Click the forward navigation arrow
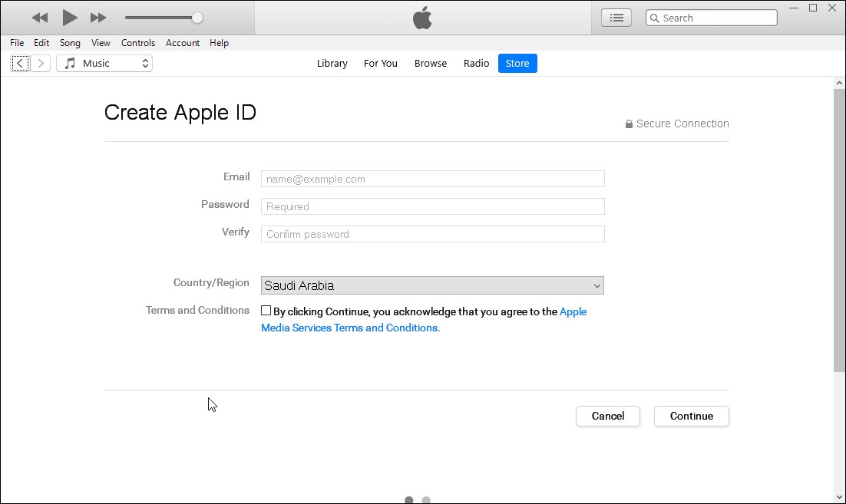Screen dimensions: 846x504 tap(41, 64)
